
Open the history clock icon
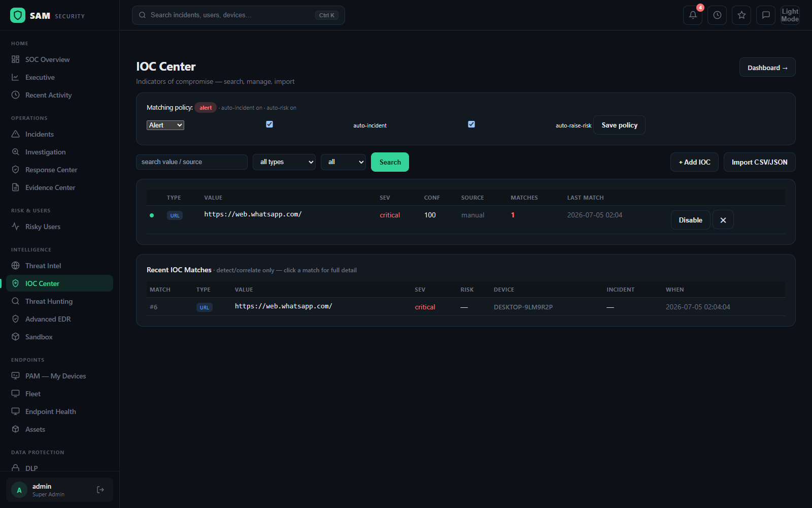(717, 15)
